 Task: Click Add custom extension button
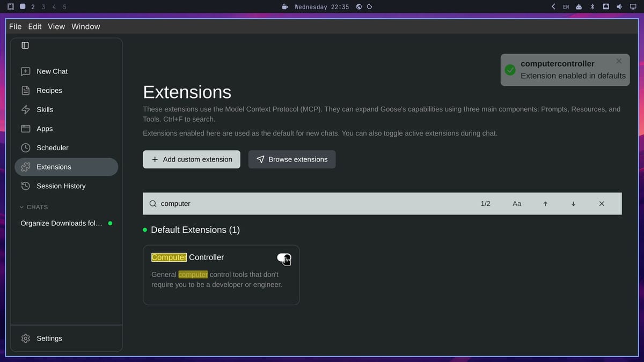click(x=192, y=159)
